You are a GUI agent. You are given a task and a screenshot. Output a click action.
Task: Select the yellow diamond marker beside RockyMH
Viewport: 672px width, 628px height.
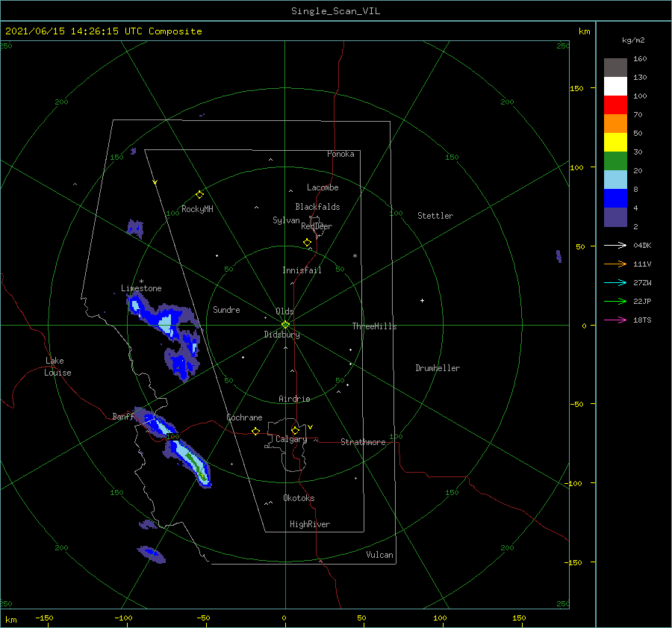coord(199,195)
